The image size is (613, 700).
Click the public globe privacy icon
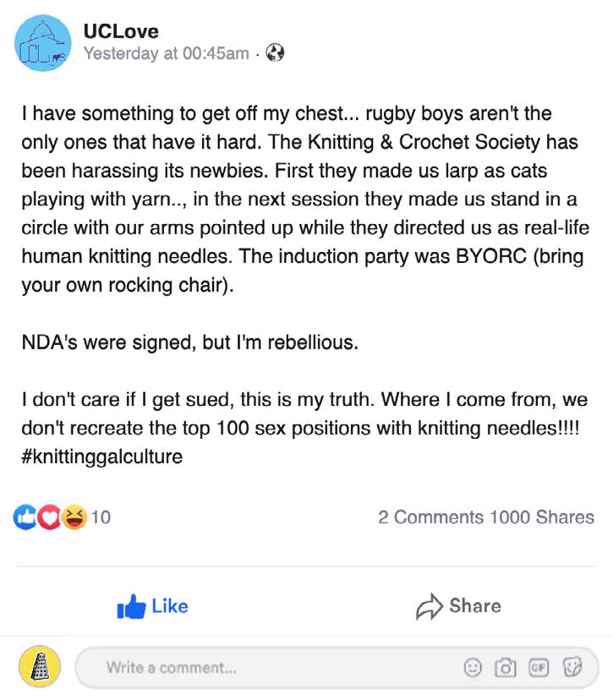point(275,53)
